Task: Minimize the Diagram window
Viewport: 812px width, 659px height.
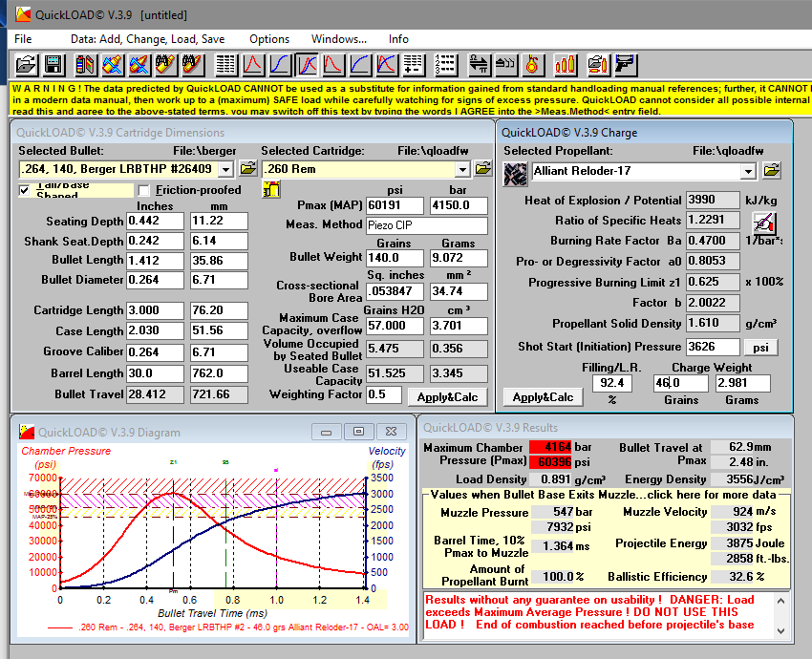Action: (x=327, y=432)
